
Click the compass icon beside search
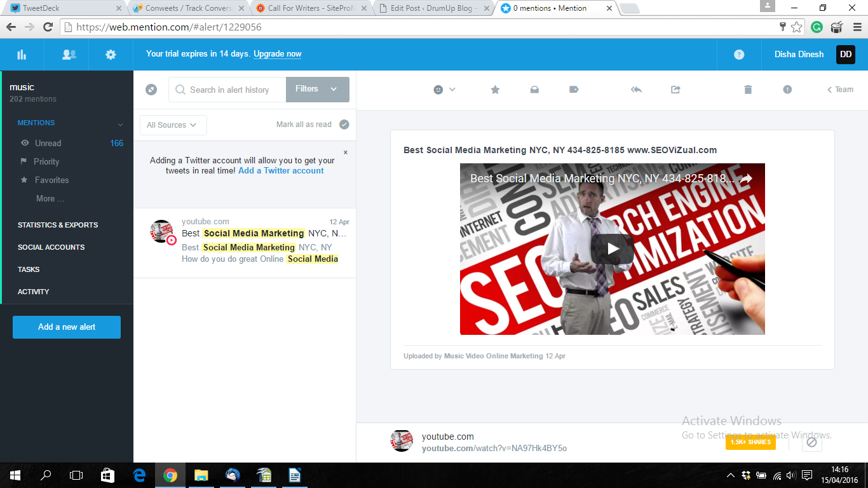click(151, 90)
